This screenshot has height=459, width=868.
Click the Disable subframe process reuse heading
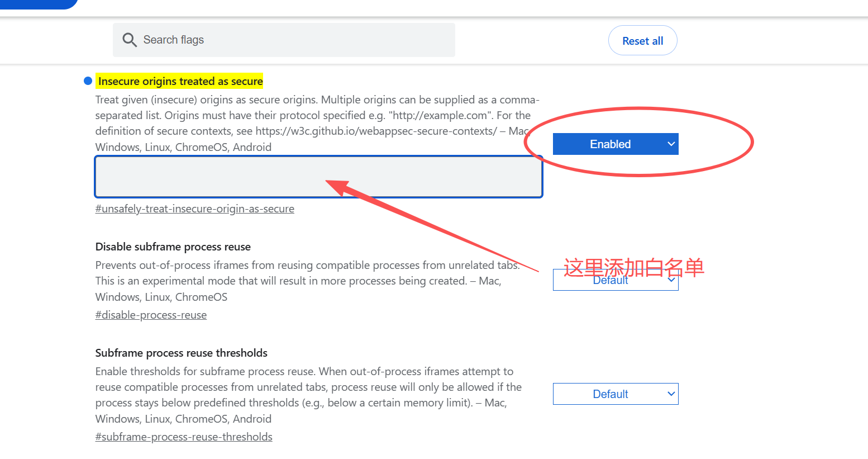[173, 247]
